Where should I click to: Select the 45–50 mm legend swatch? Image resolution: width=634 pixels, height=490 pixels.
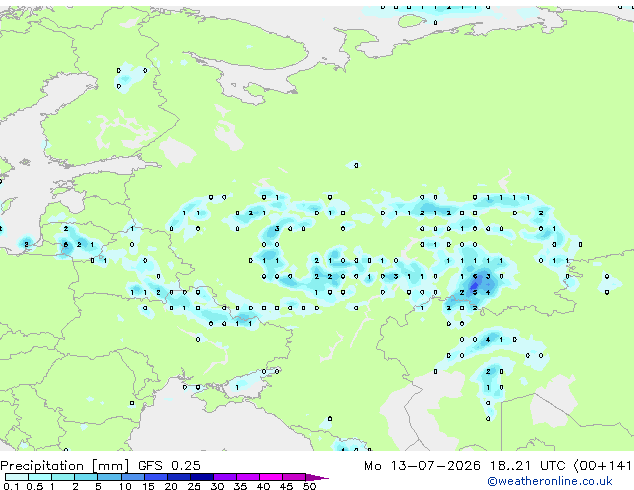coord(294,477)
